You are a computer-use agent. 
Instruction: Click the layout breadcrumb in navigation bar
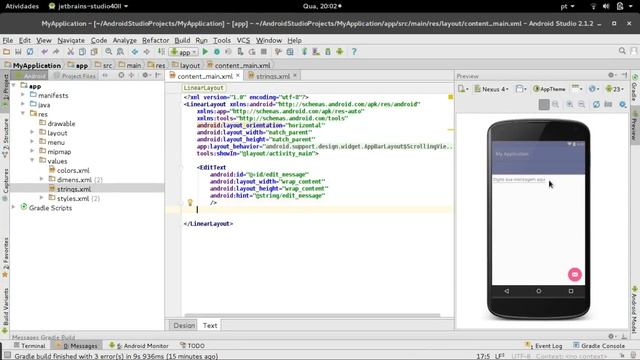tap(186, 65)
